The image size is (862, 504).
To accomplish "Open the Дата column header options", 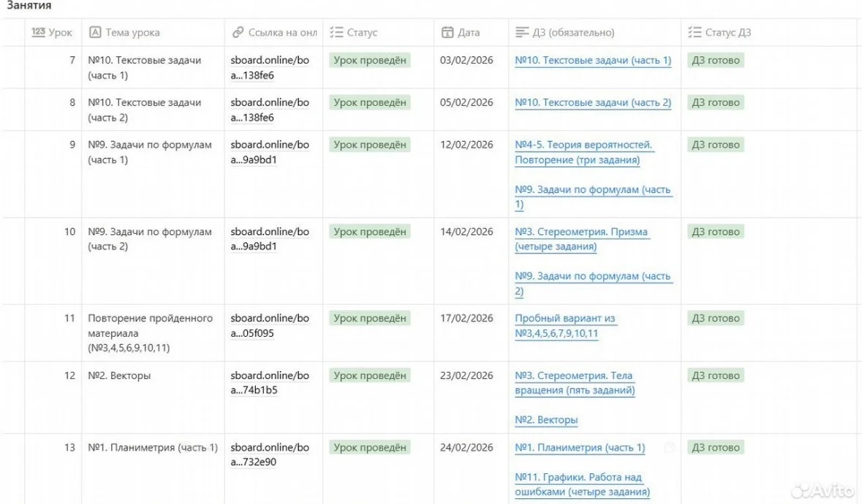I will click(471, 32).
